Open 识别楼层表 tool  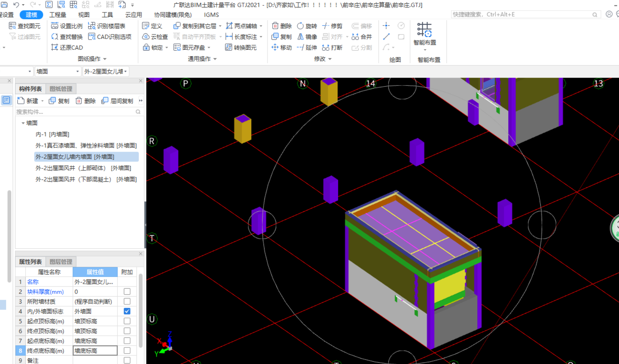pos(107,26)
